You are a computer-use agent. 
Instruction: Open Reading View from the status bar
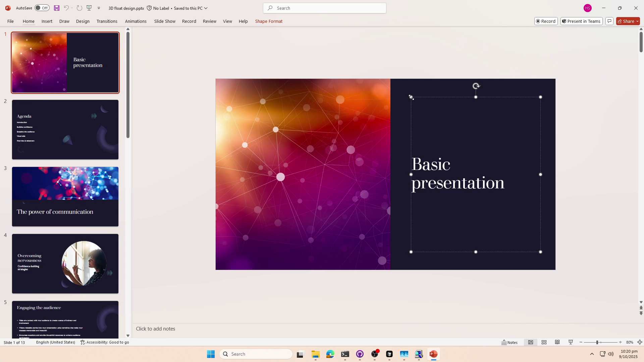pyautogui.click(x=557, y=342)
